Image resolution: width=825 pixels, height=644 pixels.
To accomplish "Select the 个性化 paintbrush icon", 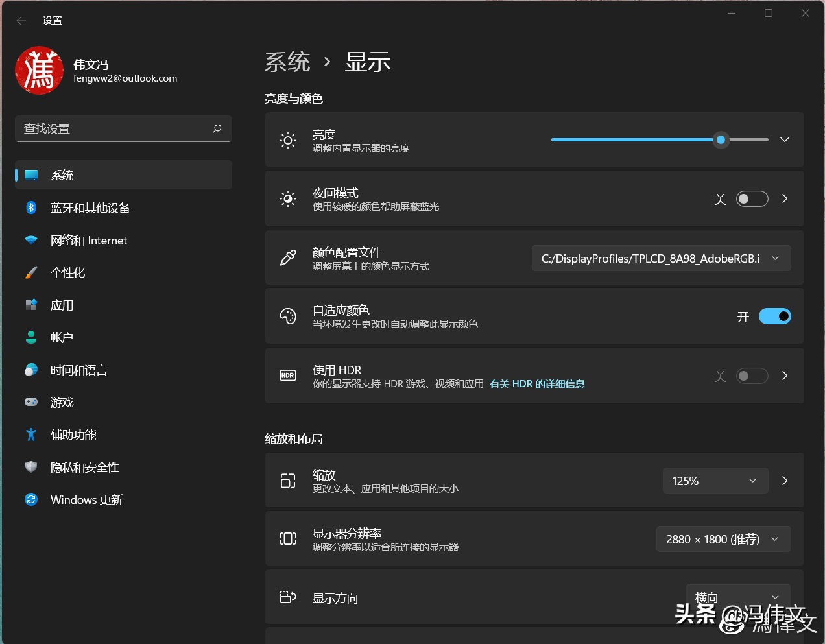I will tap(31, 272).
